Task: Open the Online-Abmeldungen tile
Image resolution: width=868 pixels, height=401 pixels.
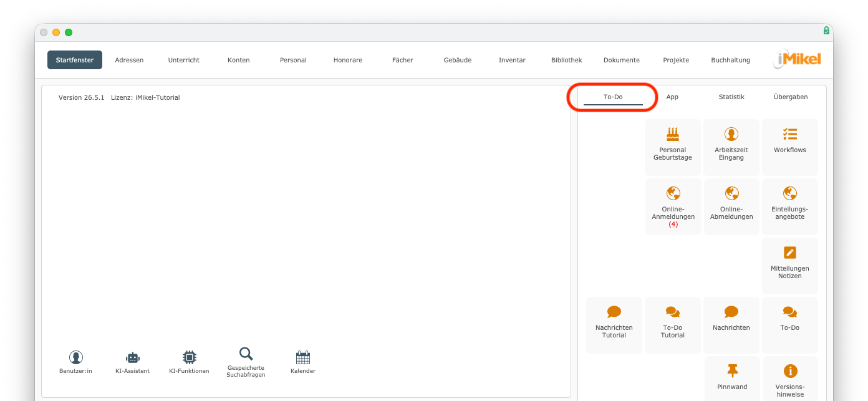Action: (x=731, y=206)
